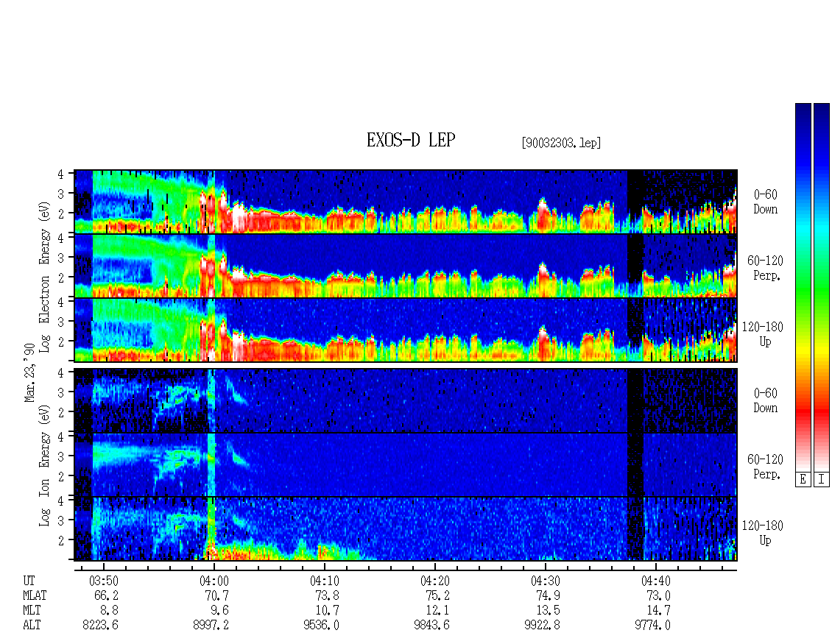Select the [90032303.lep] file label

click(x=561, y=143)
